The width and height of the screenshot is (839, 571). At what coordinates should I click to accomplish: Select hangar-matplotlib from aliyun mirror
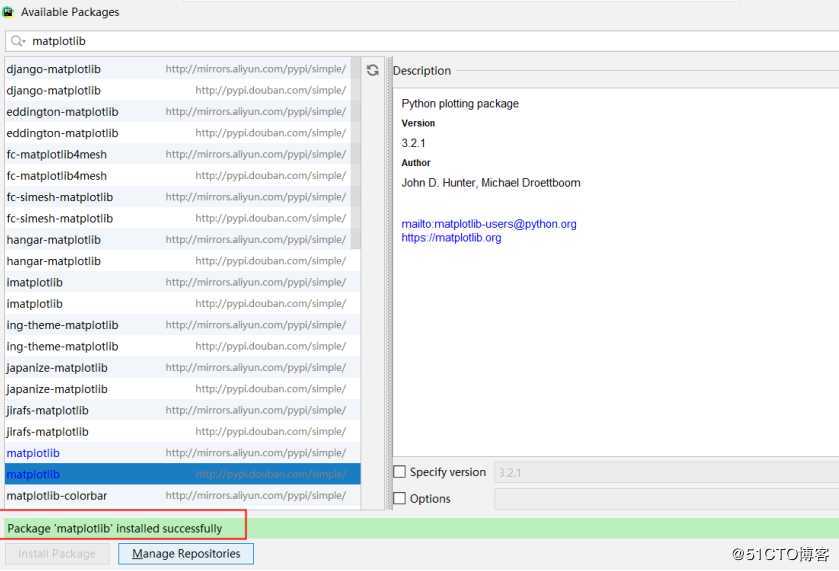pyautogui.click(x=178, y=240)
